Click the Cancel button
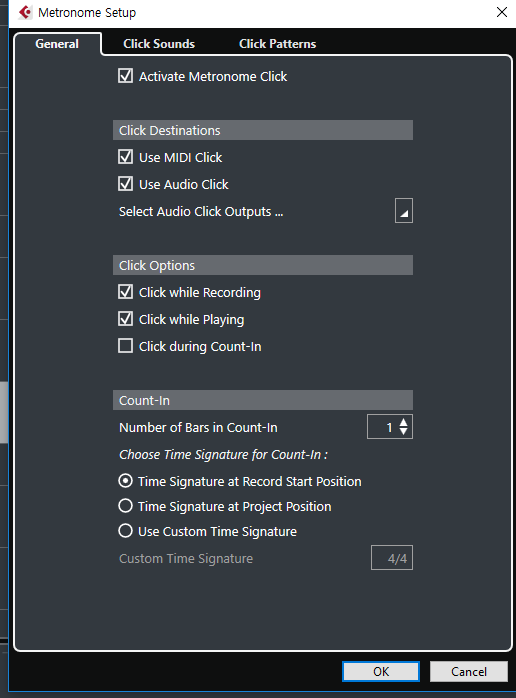Viewport: 516px width, 698px height. (x=468, y=671)
